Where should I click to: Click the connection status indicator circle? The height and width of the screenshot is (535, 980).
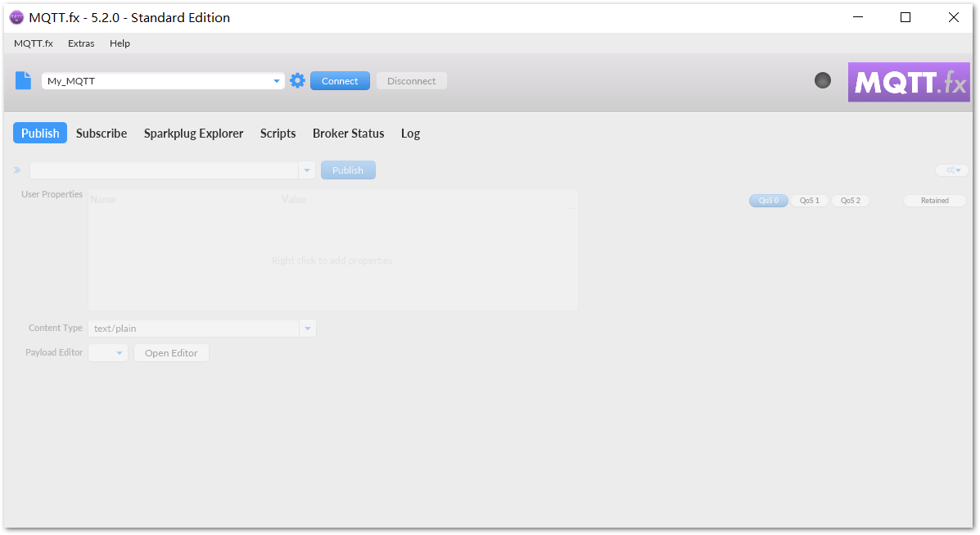823,80
